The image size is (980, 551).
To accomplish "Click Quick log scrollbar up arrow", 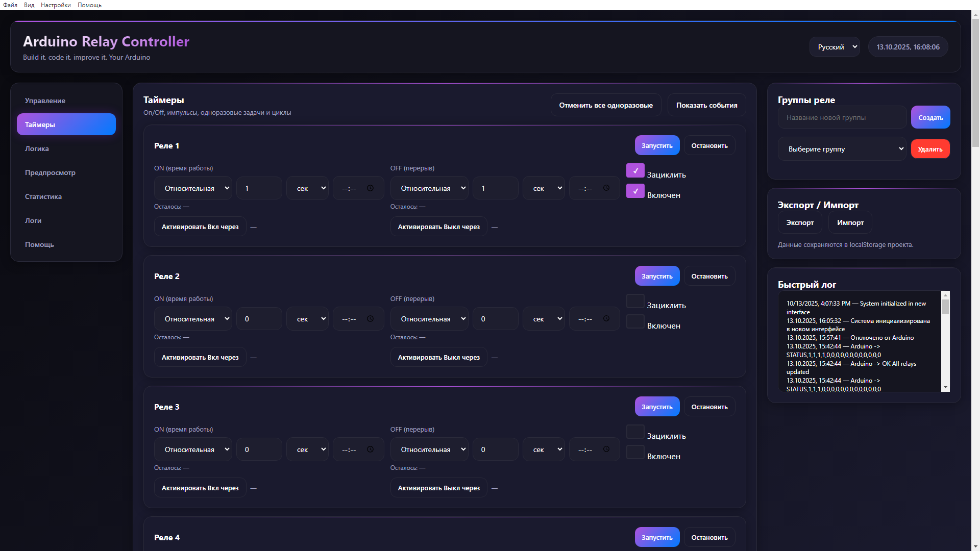I will click(945, 295).
